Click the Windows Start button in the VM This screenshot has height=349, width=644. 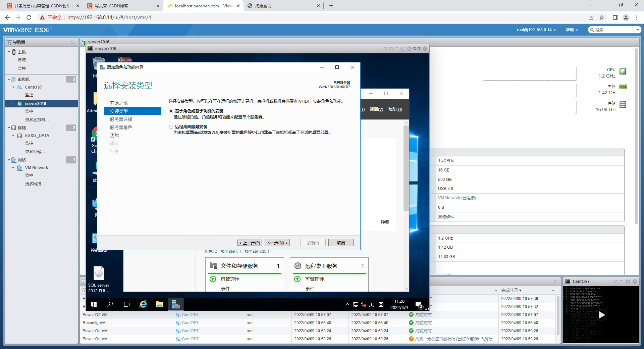94,304
